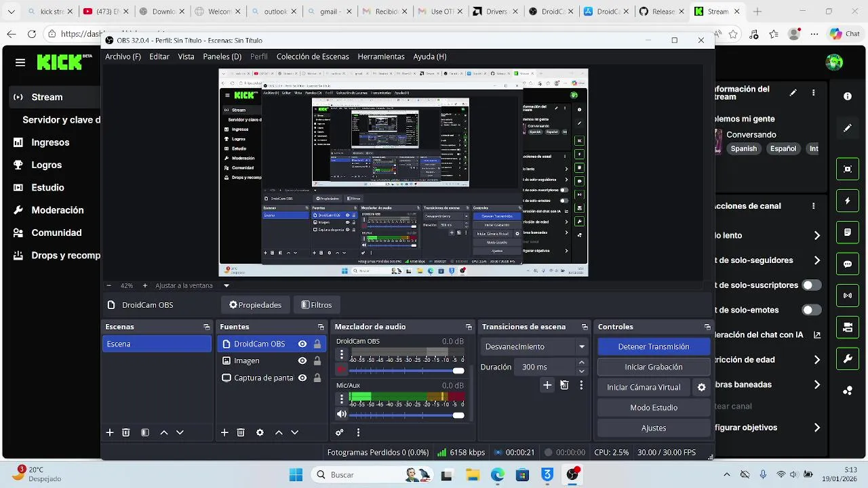Screen dimensions: 868x488
Task: Delete selected source with trash icon
Action: pyautogui.click(x=241, y=432)
